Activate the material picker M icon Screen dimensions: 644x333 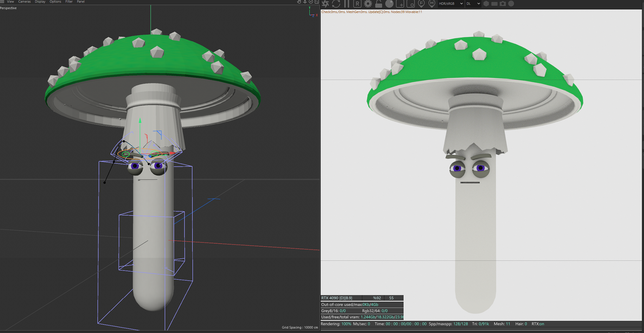point(432,4)
